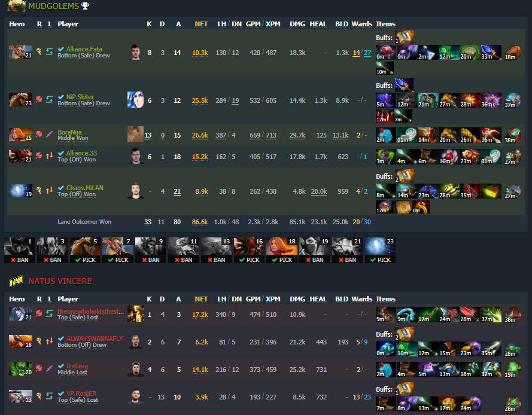Image resolution: width=532 pixels, height=415 pixels.
Task: Open Alliance.Fata's hero portrait
Action: point(20,52)
